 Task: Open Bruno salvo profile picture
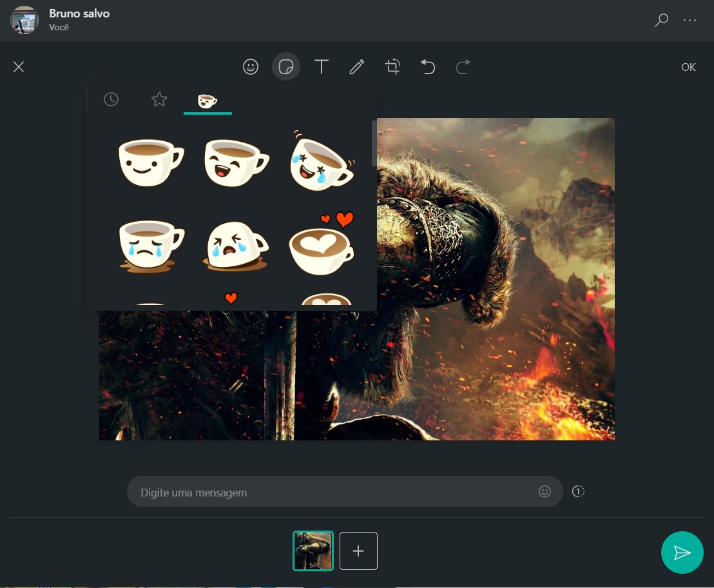click(24, 20)
